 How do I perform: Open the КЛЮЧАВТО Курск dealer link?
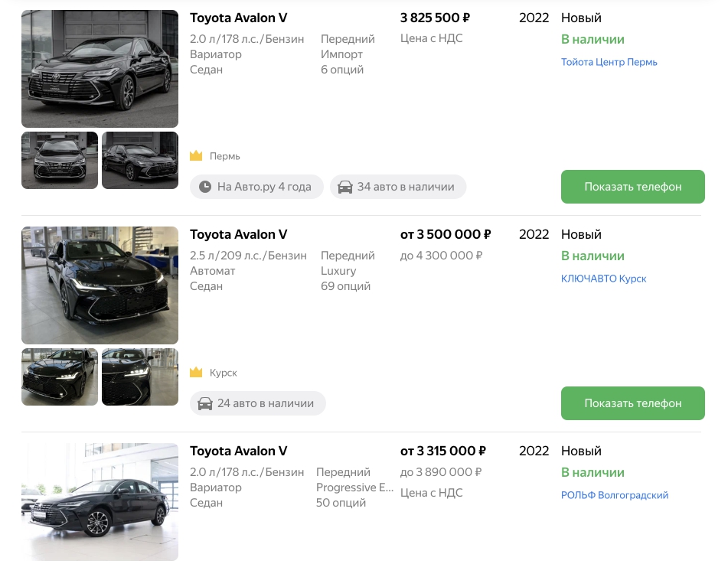click(x=603, y=279)
